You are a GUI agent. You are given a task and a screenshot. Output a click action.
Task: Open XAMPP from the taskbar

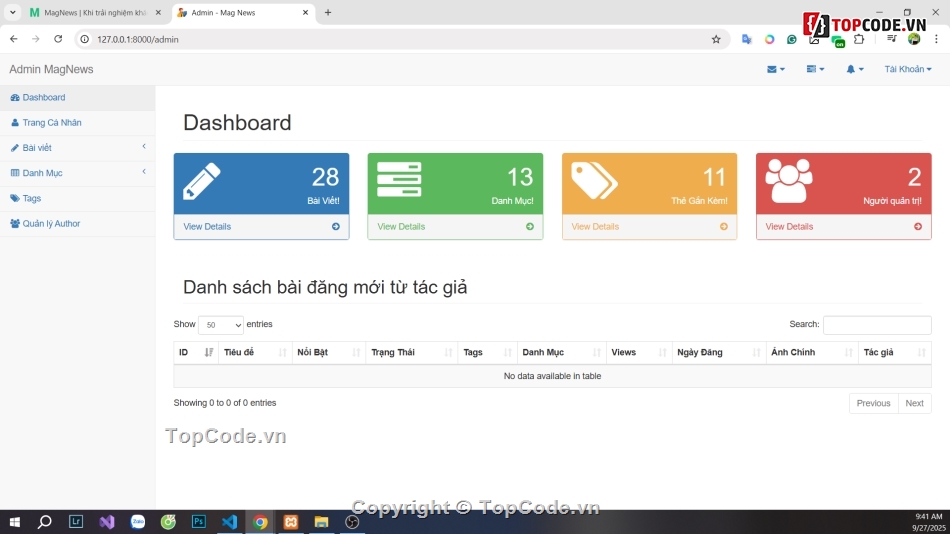291,522
